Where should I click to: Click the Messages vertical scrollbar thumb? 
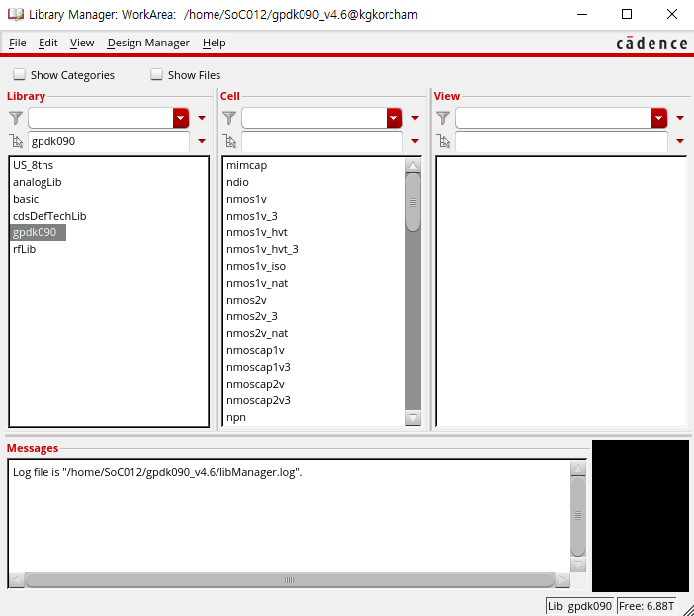pos(578,516)
